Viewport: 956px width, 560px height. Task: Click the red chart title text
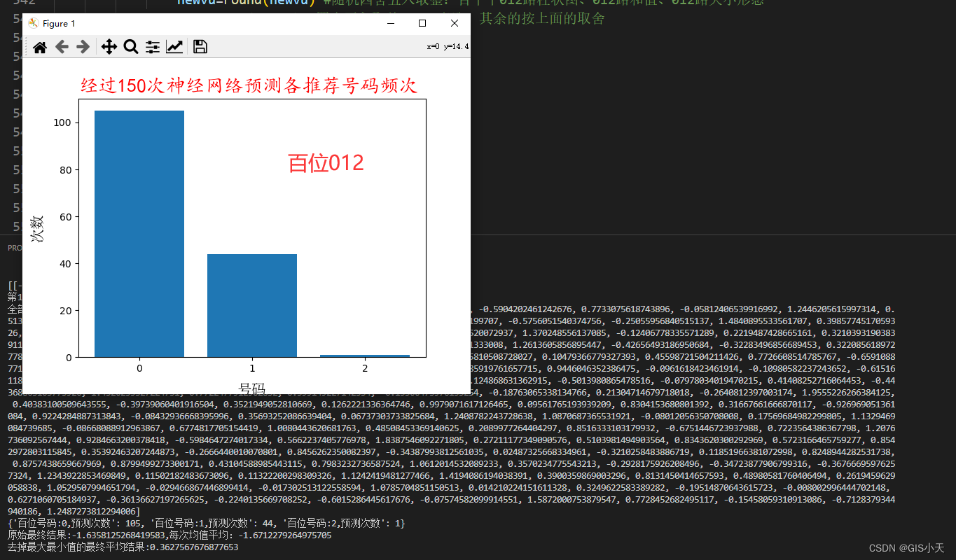click(x=249, y=86)
